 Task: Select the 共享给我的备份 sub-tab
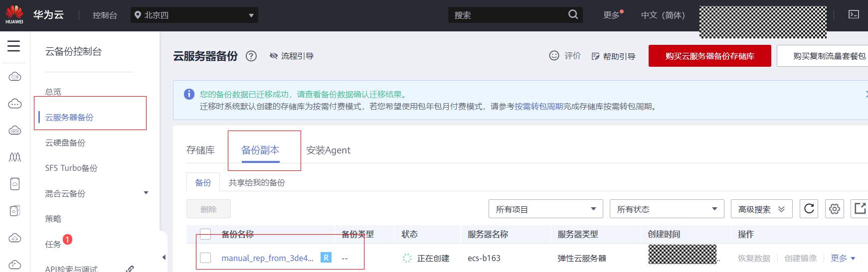pyautogui.click(x=257, y=182)
